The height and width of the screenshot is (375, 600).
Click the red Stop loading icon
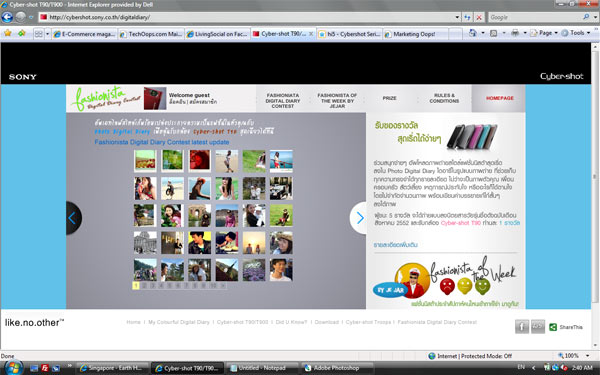pos(479,17)
